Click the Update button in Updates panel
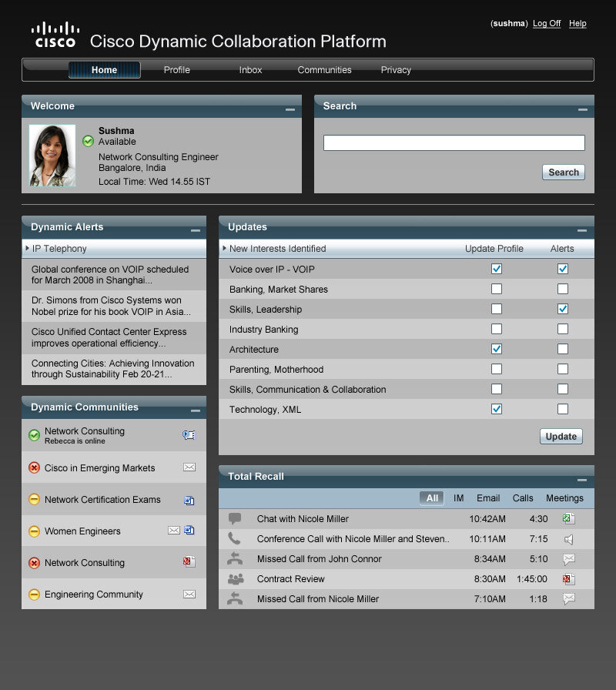 pos(561,436)
